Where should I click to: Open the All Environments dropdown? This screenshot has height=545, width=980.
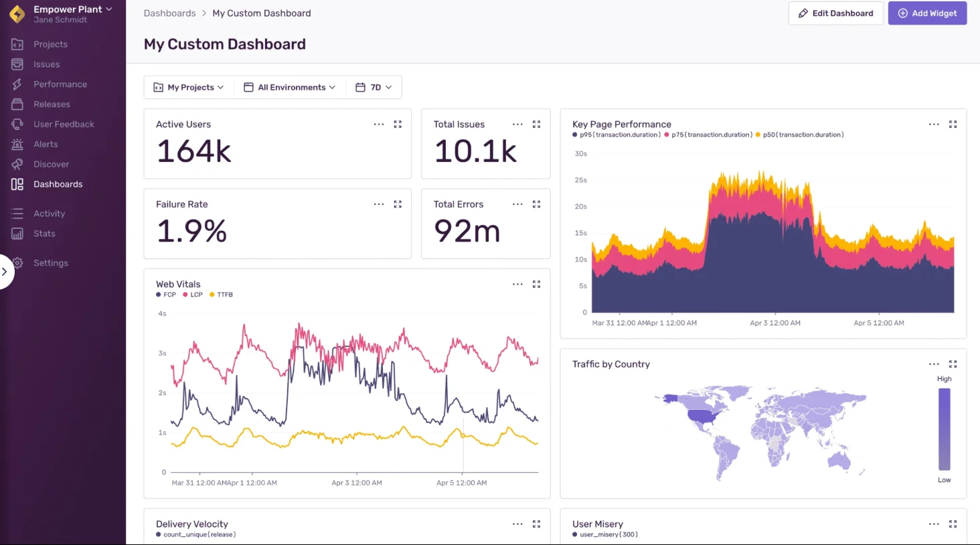[290, 87]
